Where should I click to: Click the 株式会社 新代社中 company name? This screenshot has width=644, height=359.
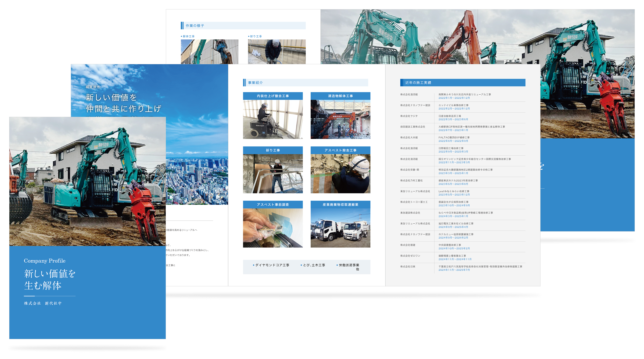43,303
